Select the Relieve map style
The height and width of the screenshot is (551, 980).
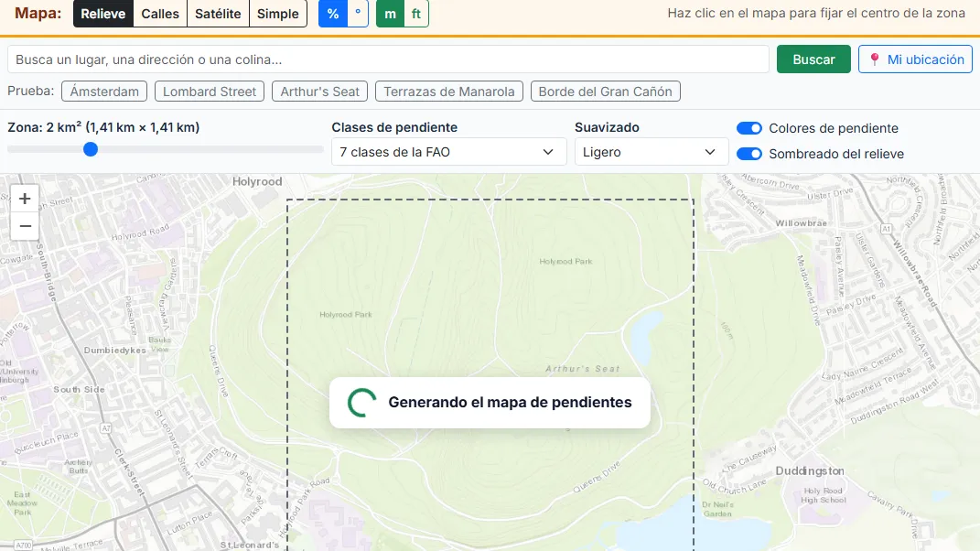(103, 14)
